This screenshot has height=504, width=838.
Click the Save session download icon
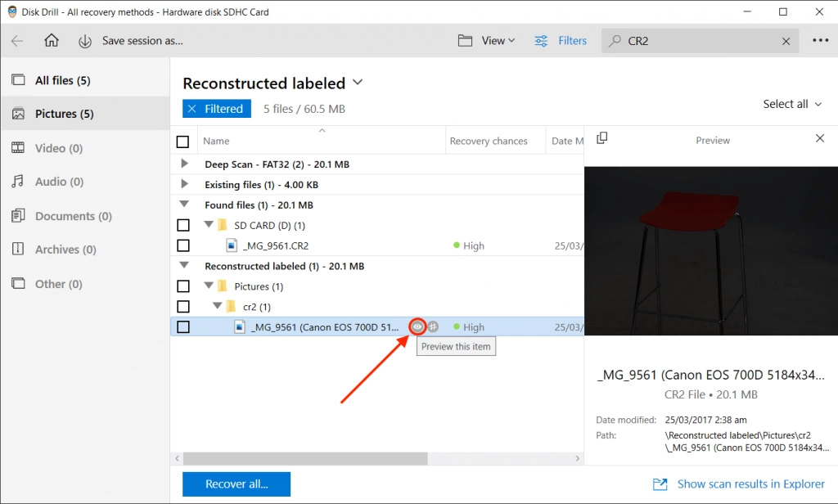click(x=85, y=41)
